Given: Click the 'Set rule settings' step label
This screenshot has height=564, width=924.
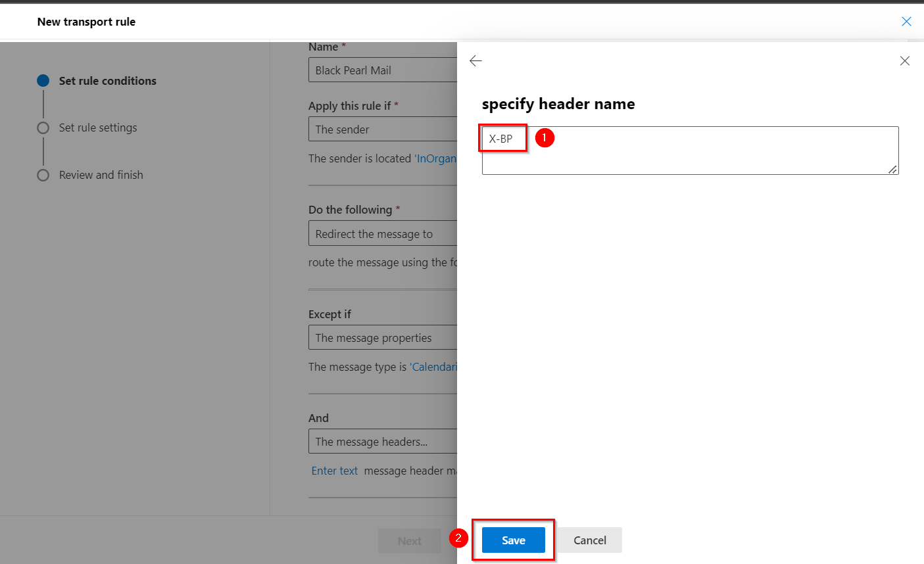Looking at the screenshot, I should pyautogui.click(x=98, y=128).
